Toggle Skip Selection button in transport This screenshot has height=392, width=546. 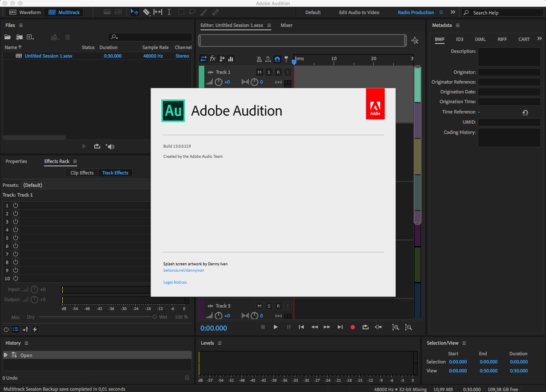[x=378, y=327]
